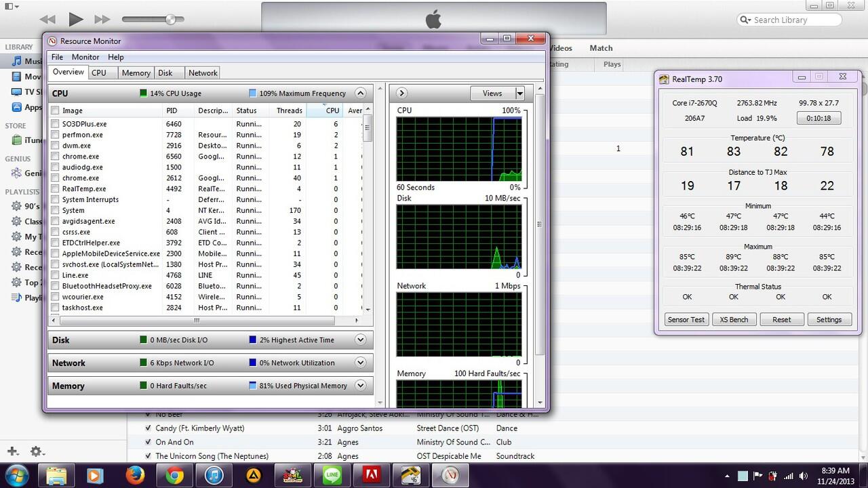Check RealTemp.exe process checkbox
Image resolution: width=868 pixels, height=488 pixels.
click(x=55, y=189)
